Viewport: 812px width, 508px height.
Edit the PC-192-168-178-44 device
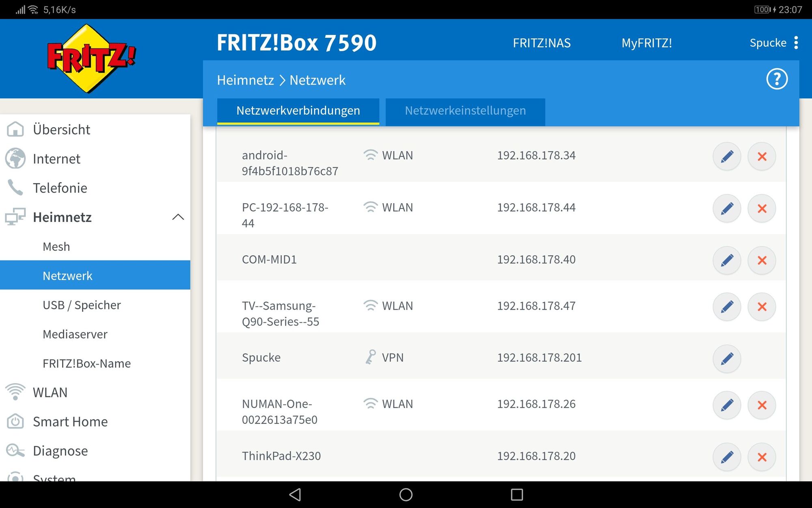pos(727,208)
